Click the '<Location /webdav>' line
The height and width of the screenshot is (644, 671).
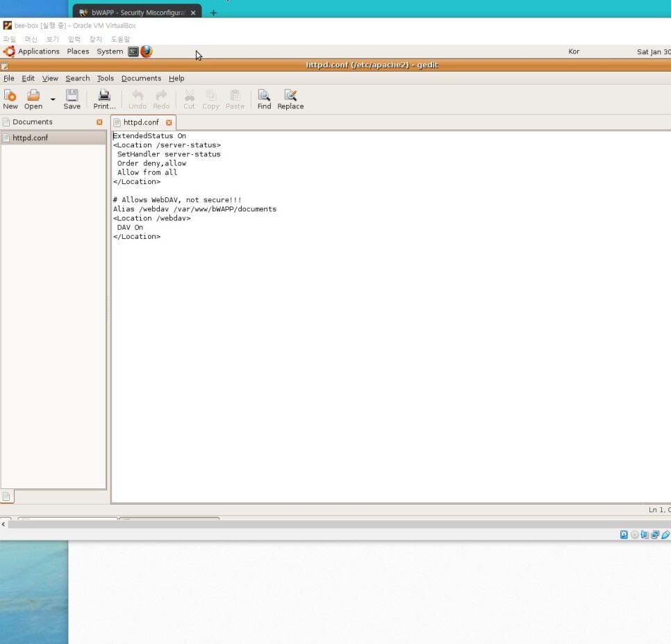pyautogui.click(x=152, y=218)
